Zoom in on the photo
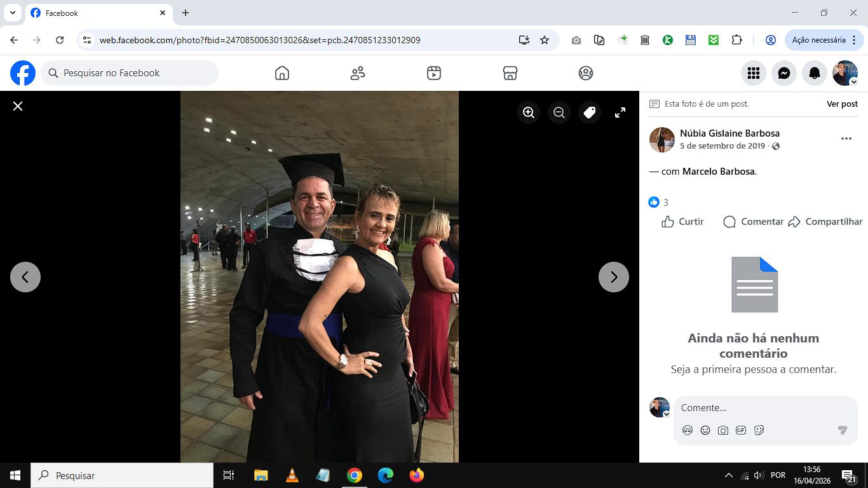 [x=529, y=112]
